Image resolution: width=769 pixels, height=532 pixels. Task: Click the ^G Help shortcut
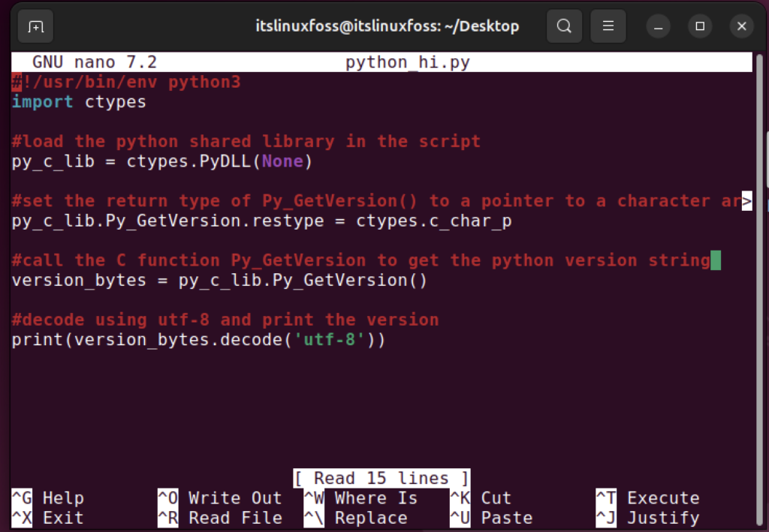47,498
